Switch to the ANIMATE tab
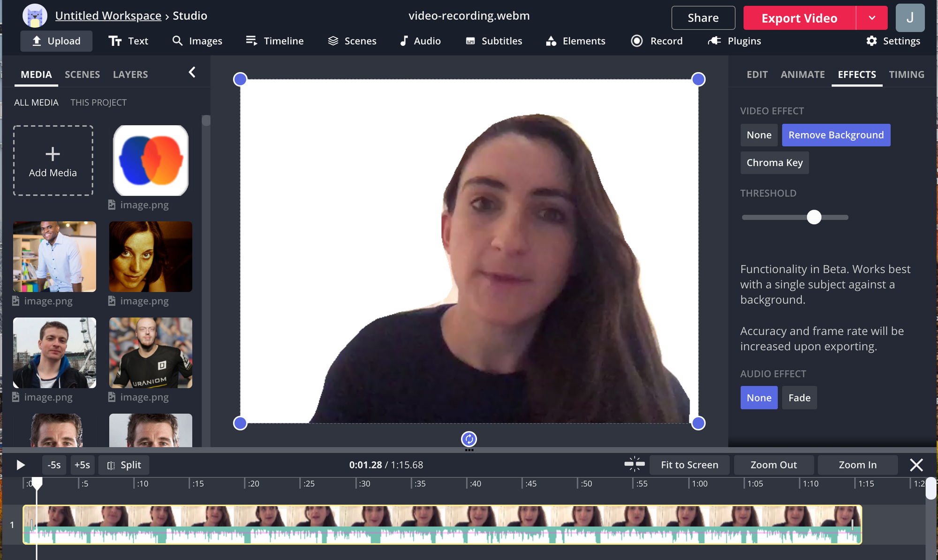Screen dimensions: 938x560 coord(802,75)
